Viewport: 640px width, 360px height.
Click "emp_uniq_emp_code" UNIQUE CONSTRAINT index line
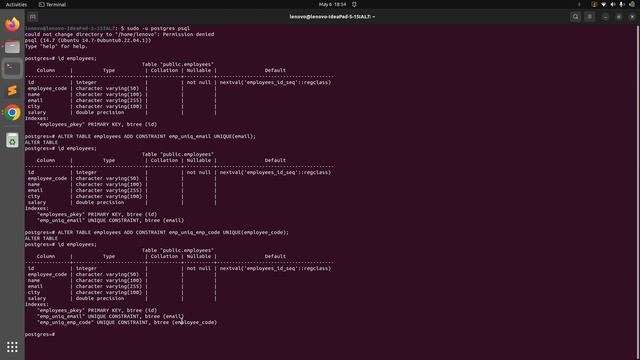(127, 322)
